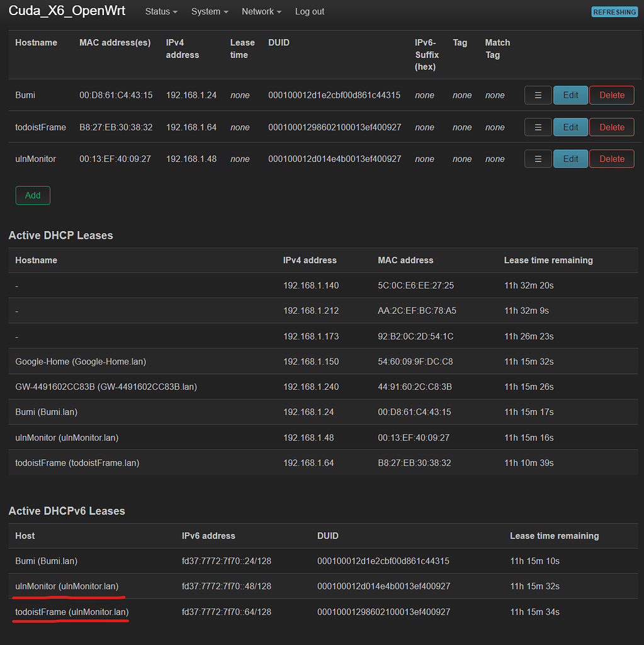This screenshot has width=644, height=645.
Task: Click the Add button below the lease table
Action: pyautogui.click(x=32, y=195)
